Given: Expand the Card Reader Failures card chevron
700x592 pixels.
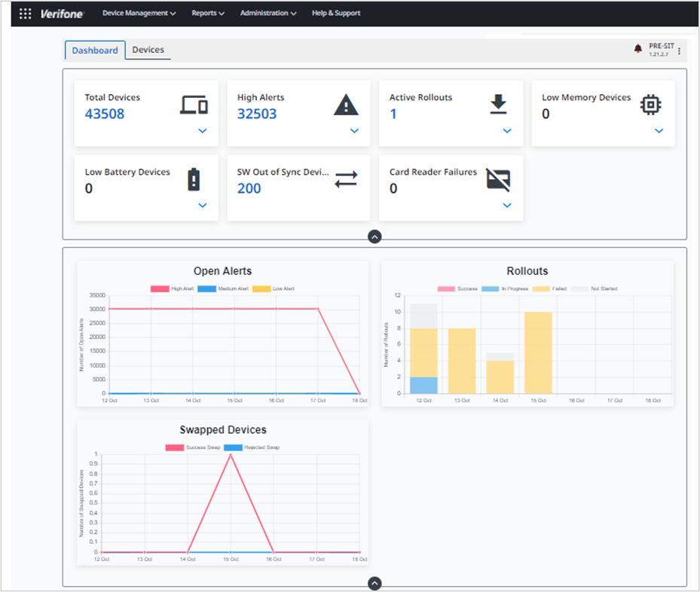Looking at the screenshot, I should pos(506,205).
